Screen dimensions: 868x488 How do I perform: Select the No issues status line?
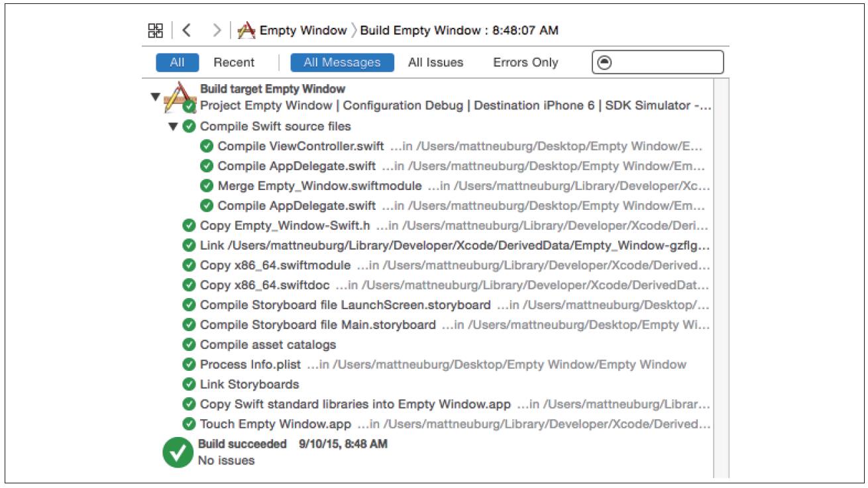pos(226,461)
